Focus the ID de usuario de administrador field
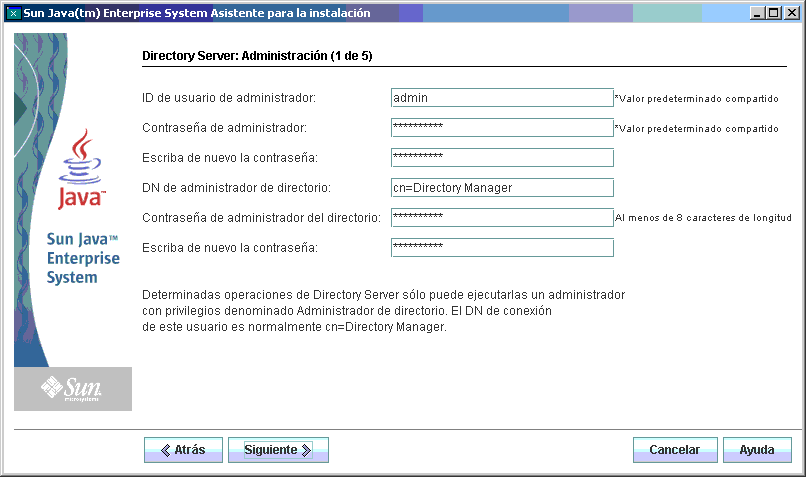This screenshot has width=806, height=477. [502, 98]
